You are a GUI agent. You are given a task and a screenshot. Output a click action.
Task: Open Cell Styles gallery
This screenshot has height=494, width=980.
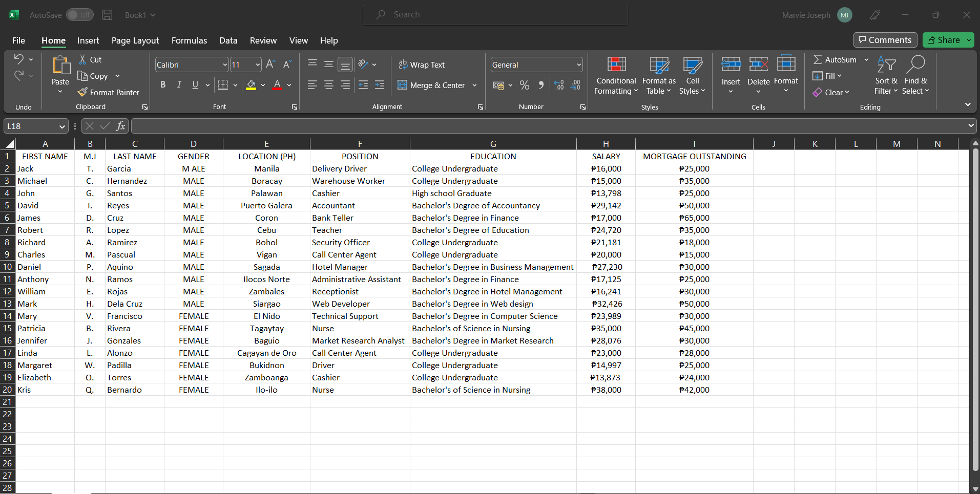(693, 76)
